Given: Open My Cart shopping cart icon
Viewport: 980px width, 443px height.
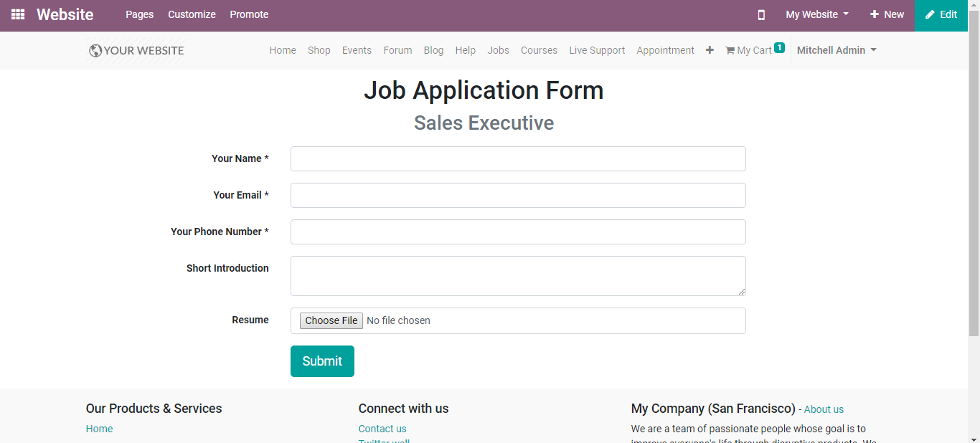Looking at the screenshot, I should pos(730,50).
